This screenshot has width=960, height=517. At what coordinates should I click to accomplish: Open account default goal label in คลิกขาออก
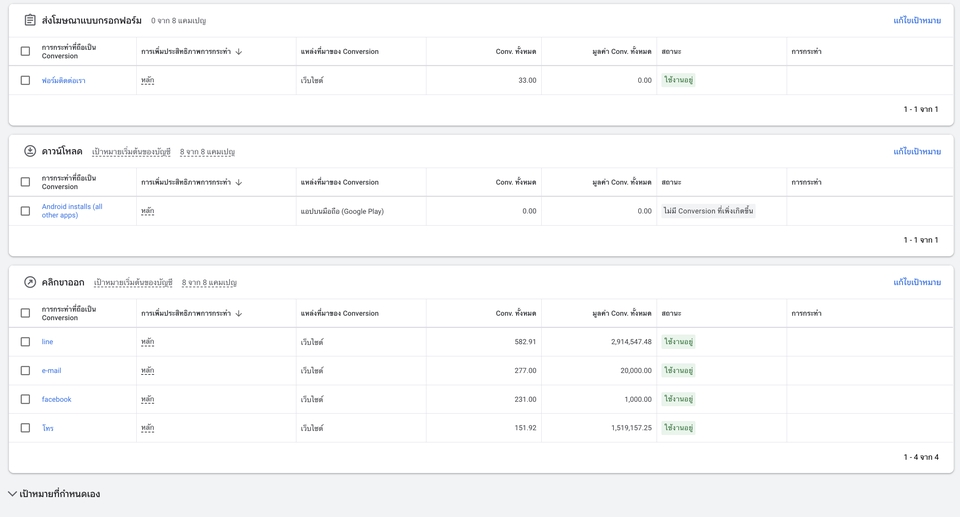tap(133, 283)
